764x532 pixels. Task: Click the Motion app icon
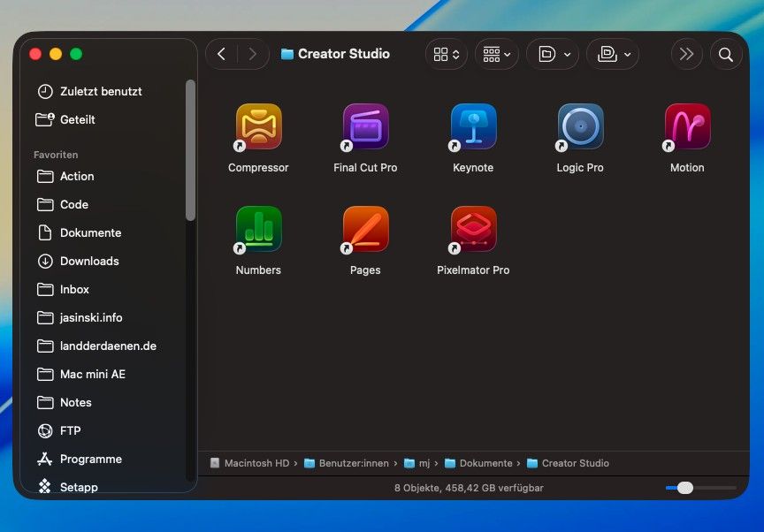point(687,126)
